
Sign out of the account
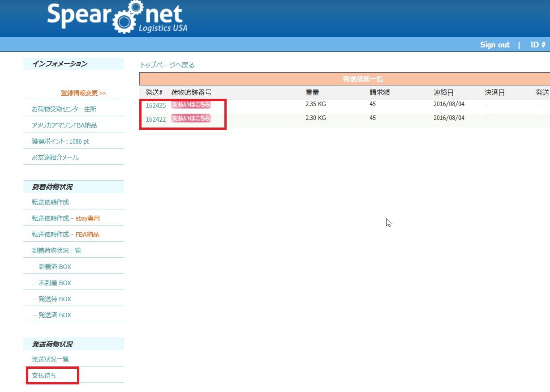[495, 45]
